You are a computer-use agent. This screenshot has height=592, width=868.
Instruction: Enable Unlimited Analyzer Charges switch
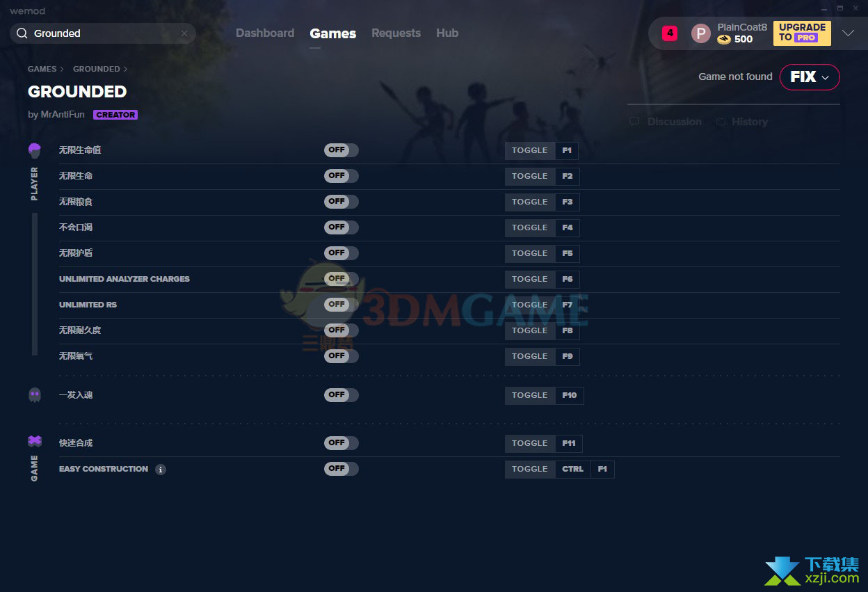point(341,279)
